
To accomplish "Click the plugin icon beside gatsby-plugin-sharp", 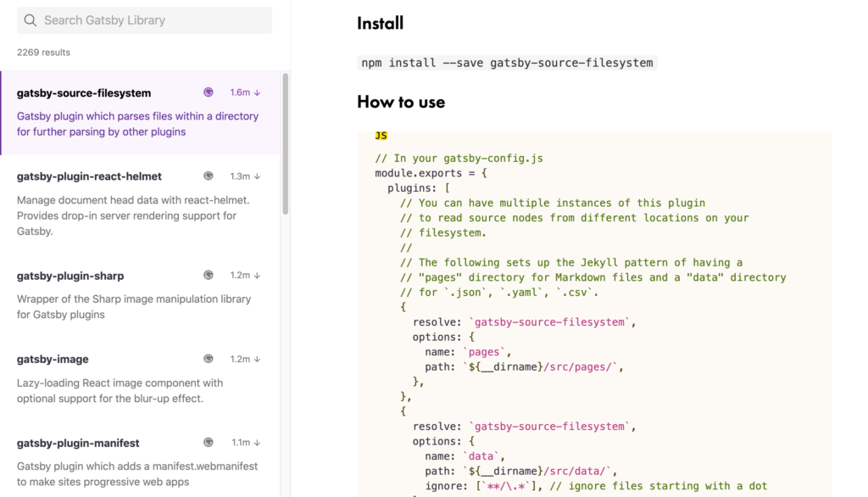I will (x=209, y=275).
